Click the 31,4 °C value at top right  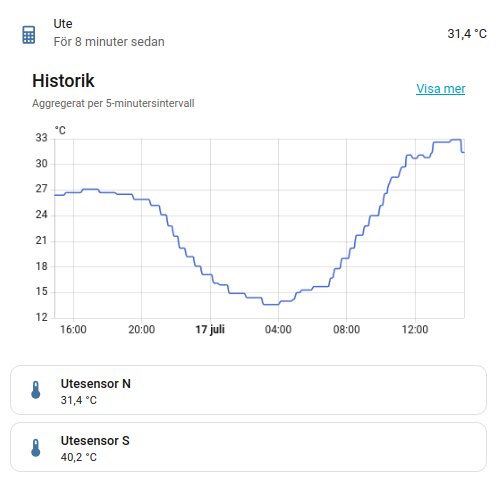tap(467, 34)
